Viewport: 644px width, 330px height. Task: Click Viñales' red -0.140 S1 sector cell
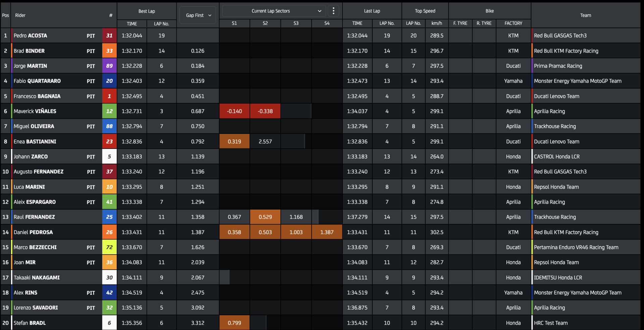(x=234, y=111)
